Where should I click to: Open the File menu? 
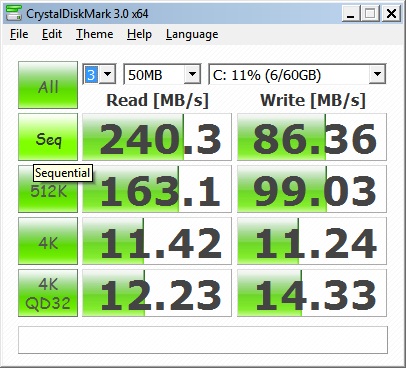point(19,34)
